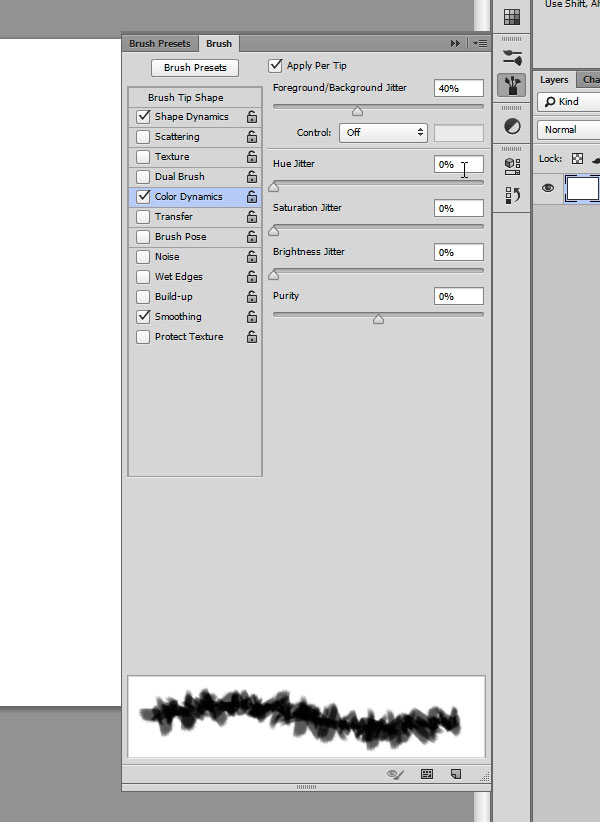This screenshot has height=822, width=600.
Task: Hide the layer using eye icon
Action: (x=548, y=187)
